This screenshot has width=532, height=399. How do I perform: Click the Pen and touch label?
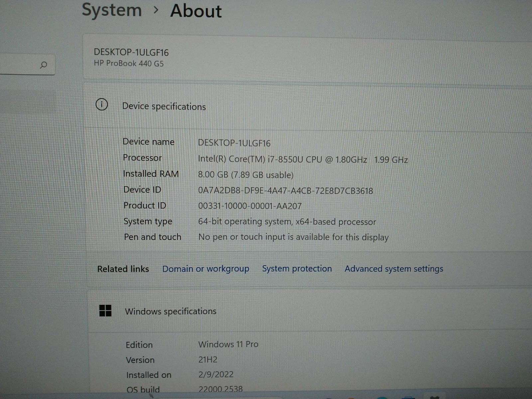[x=153, y=237]
